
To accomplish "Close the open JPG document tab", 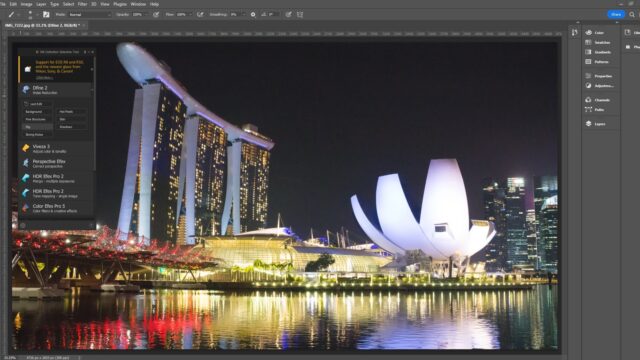I will click(x=84, y=25).
